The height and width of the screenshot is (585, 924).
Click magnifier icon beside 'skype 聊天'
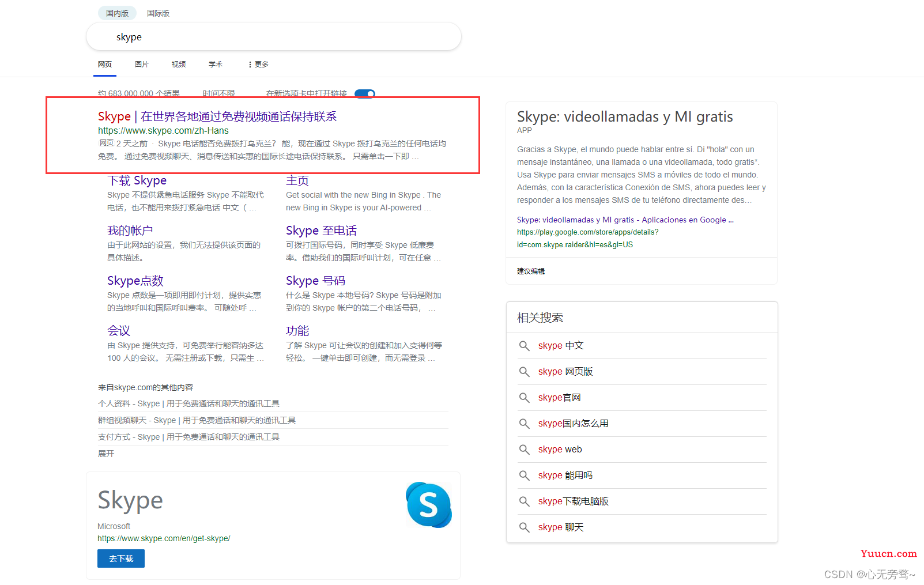pos(524,527)
